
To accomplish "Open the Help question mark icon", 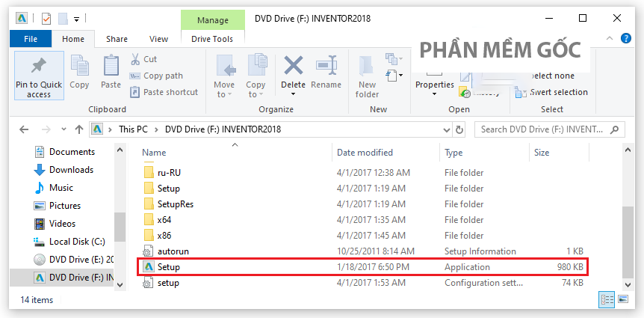I will pos(626,39).
